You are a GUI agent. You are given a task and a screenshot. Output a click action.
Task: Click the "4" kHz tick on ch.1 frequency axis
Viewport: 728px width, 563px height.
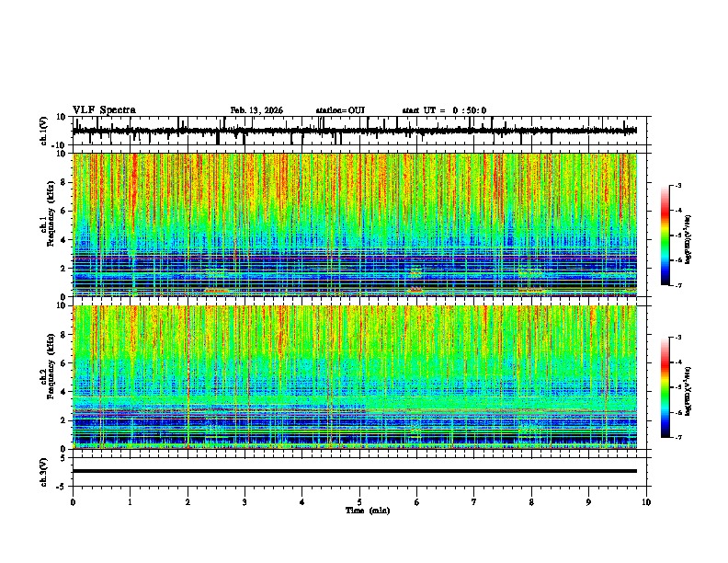[x=63, y=240]
